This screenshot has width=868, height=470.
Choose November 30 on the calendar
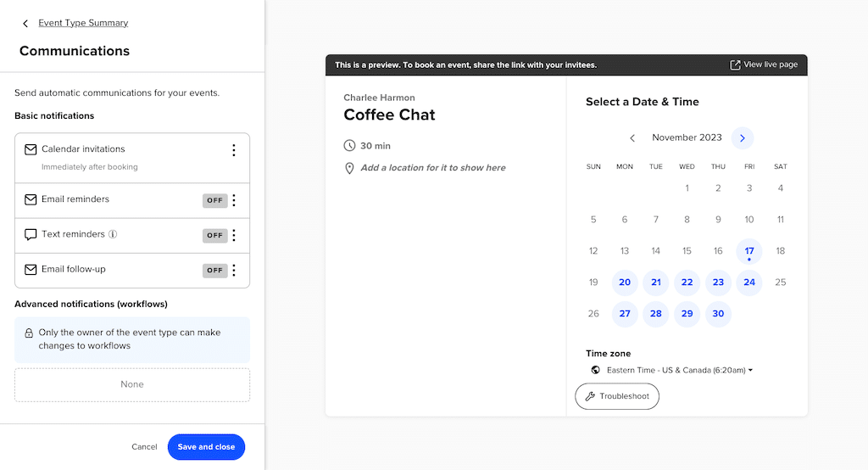(x=718, y=314)
